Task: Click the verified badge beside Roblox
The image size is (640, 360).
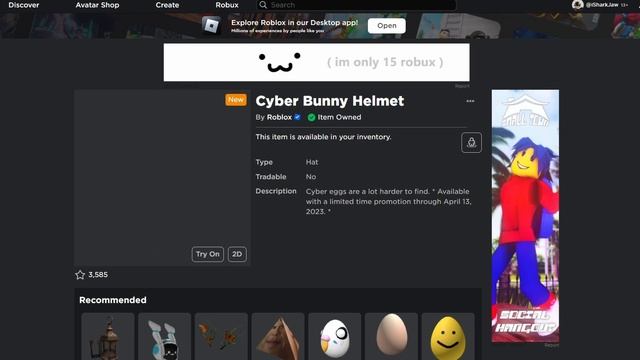Action: (298, 117)
